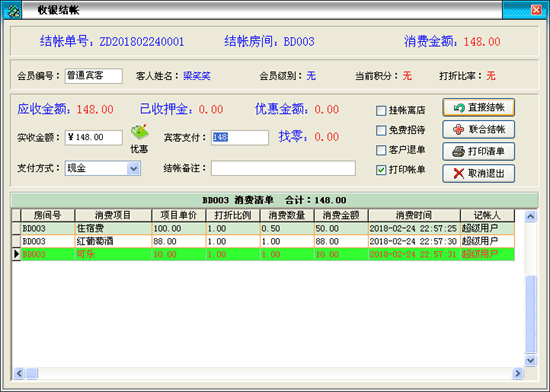The image size is (550, 392).
Task: Click the 消费时间 column header
Action: 414,215
